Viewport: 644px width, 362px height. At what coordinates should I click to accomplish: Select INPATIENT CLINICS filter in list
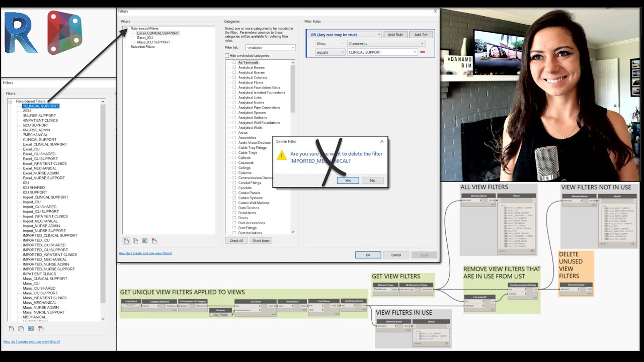point(39,274)
